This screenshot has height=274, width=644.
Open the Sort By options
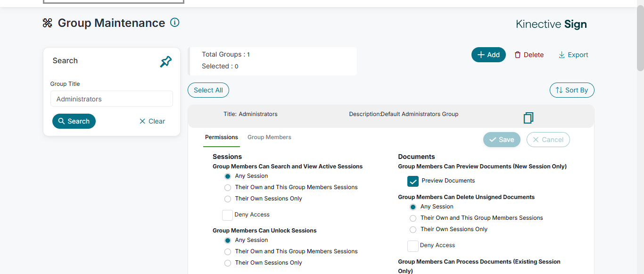click(572, 90)
